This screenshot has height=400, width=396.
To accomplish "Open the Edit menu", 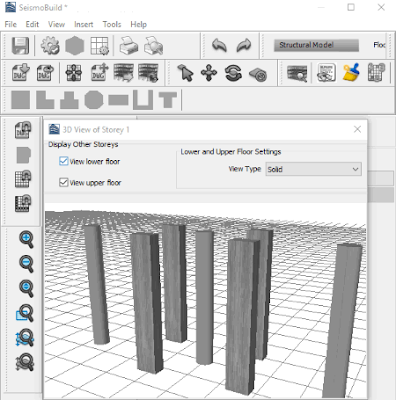I will pos(32,24).
